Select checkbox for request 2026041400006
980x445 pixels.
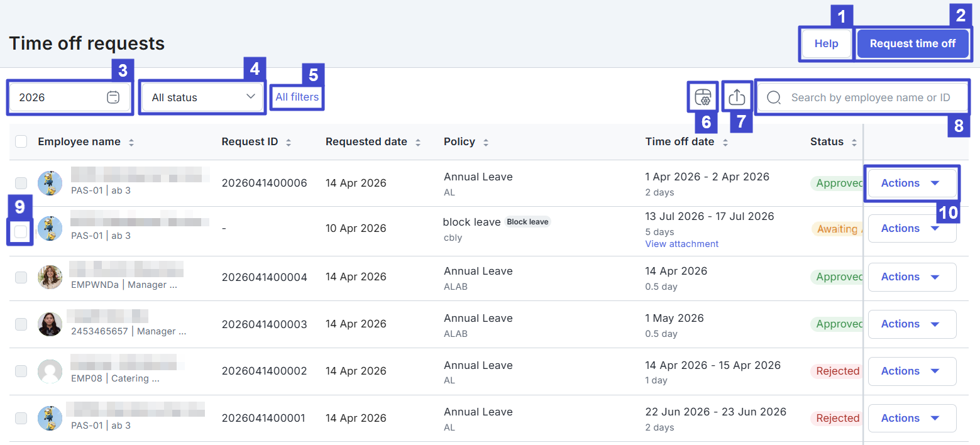(21, 183)
